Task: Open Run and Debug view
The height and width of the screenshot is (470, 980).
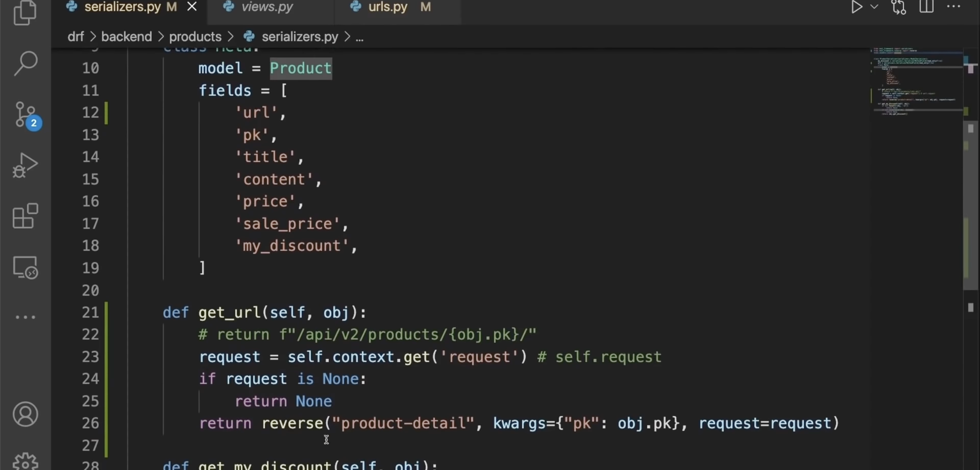Action: tap(25, 165)
